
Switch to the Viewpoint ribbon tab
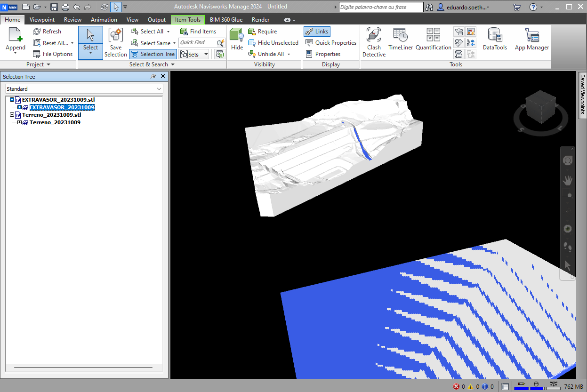click(42, 19)
